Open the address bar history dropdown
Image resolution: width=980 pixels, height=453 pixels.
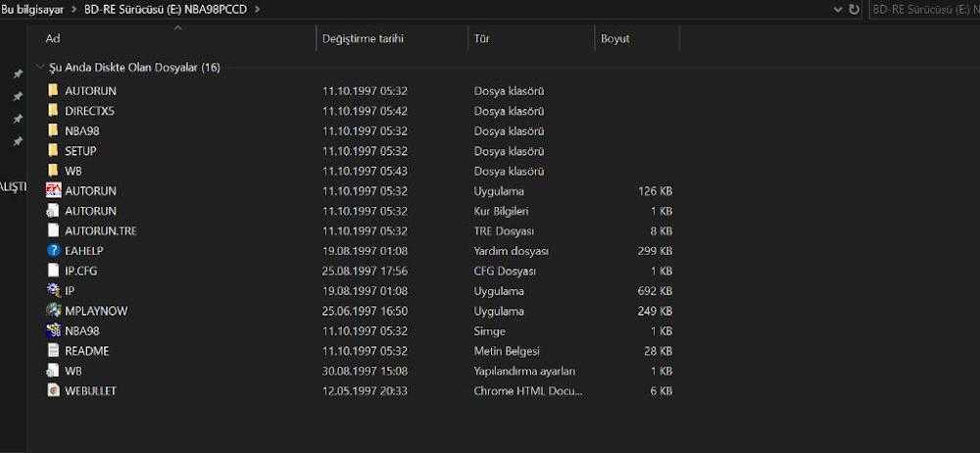[x=838, y=10]
